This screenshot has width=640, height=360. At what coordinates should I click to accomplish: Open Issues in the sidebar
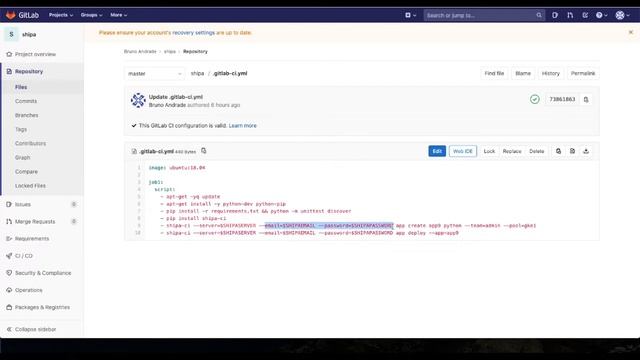22,204
